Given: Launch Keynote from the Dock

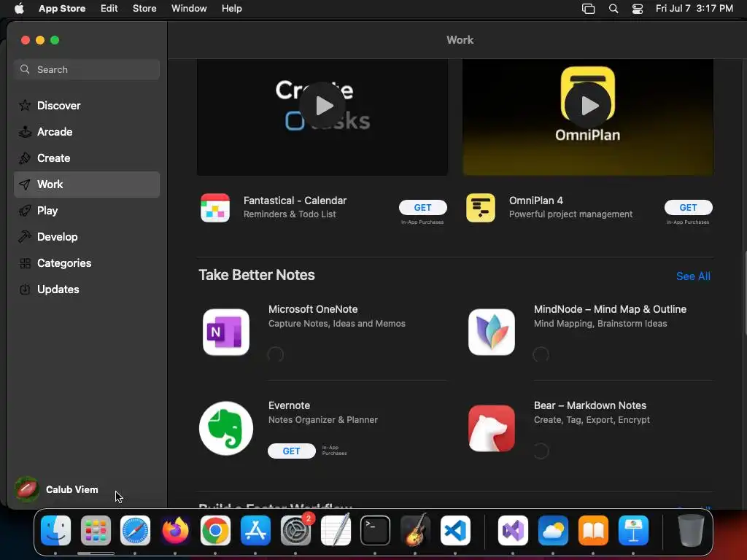Looking at the screenshot, I should coord(633,530).
